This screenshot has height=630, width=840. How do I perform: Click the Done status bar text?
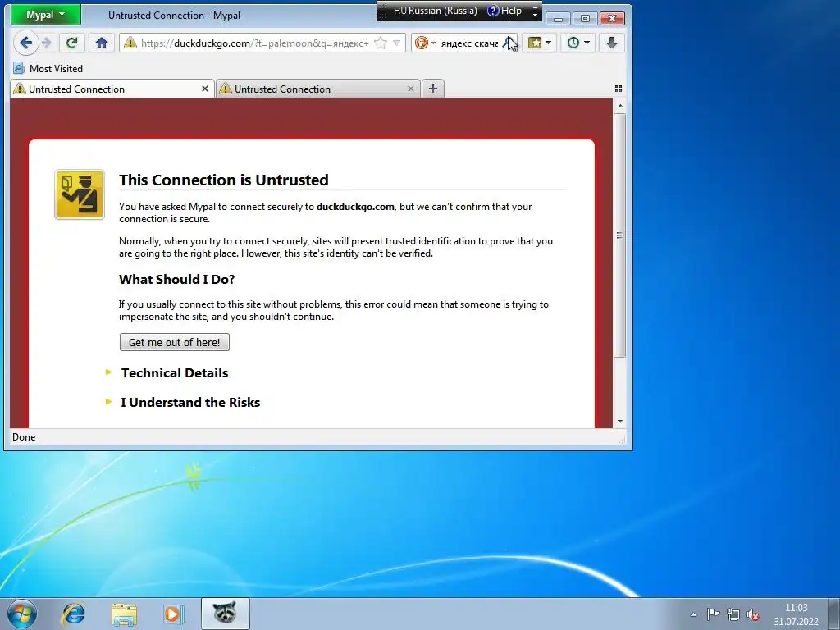pyautogui.click(x=24, y=437)
